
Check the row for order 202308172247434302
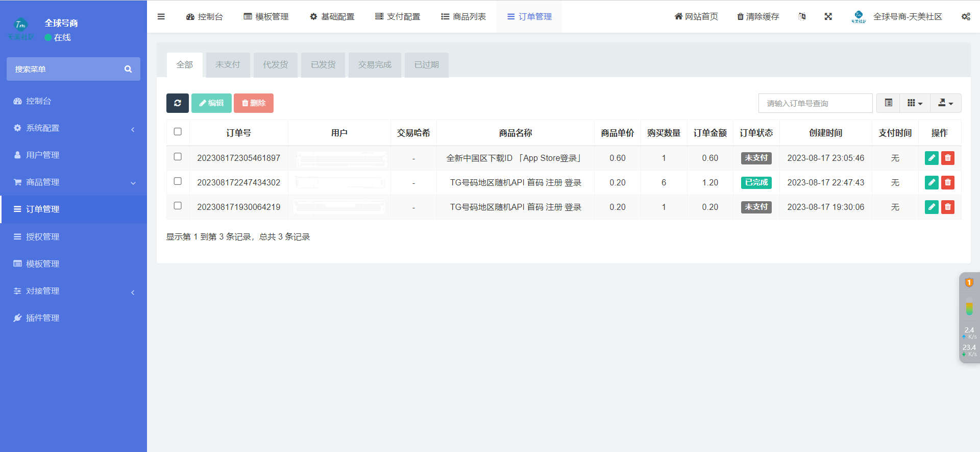178,181
